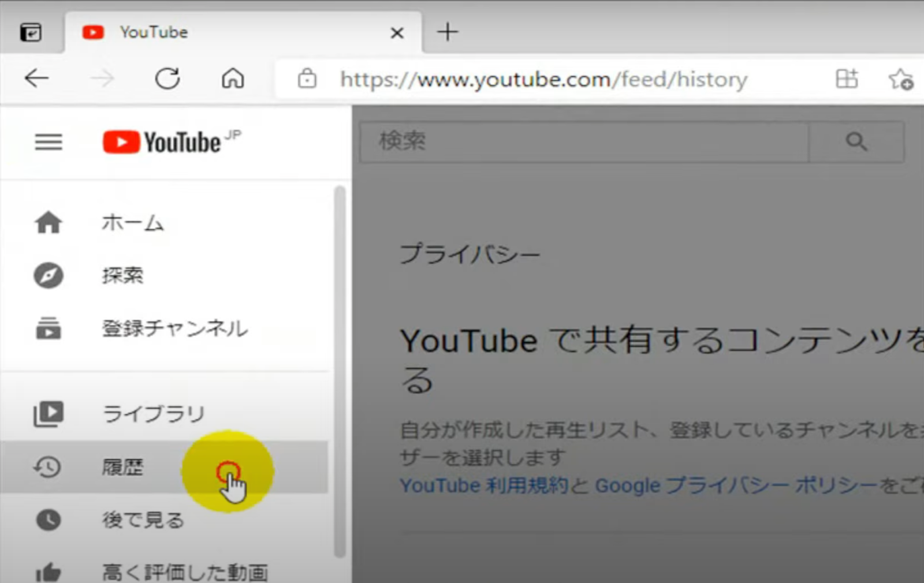Open the Google プライバシー ポリシー link
The width and height of the screenshot is (924, 583).
pyautogui.click(x=736, y=485)
